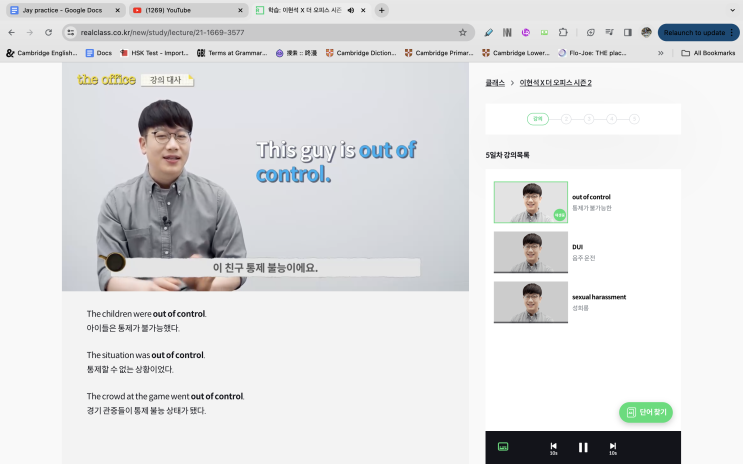Open a new browser tab
Screen dimensions: 743x464
(381, 10)
